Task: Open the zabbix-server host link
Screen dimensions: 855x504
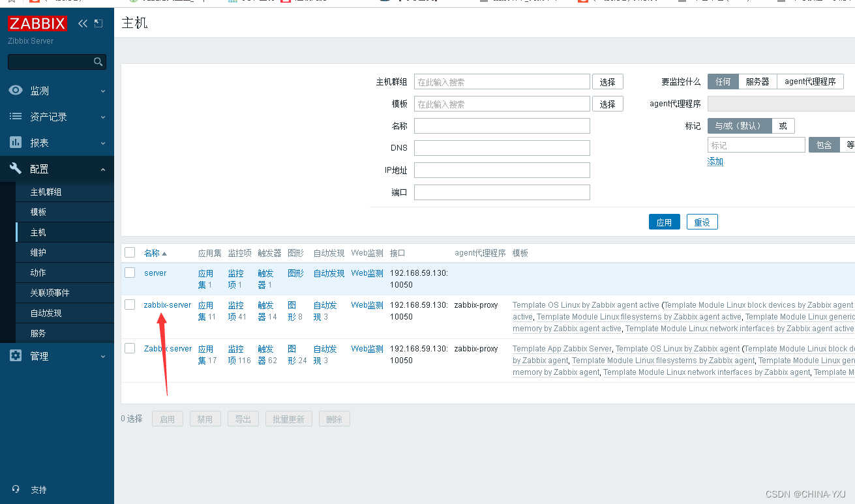Action: coord(168,305)
